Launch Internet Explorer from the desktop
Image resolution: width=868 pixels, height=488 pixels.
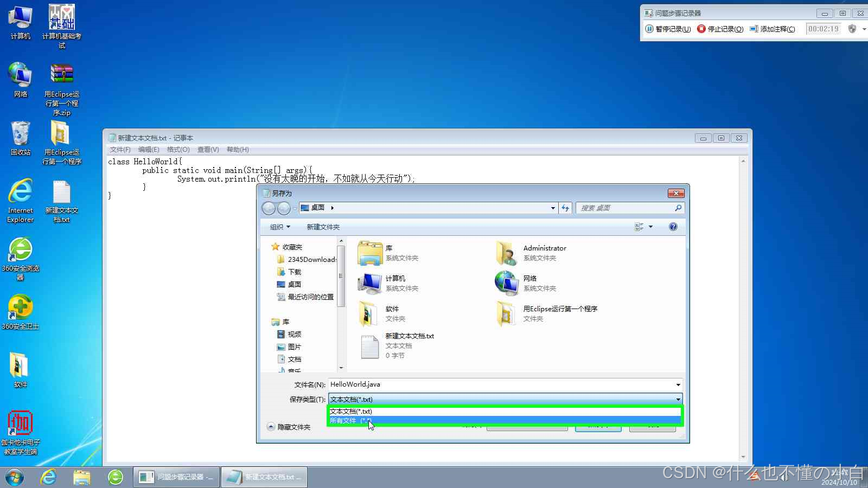[21, 201]
